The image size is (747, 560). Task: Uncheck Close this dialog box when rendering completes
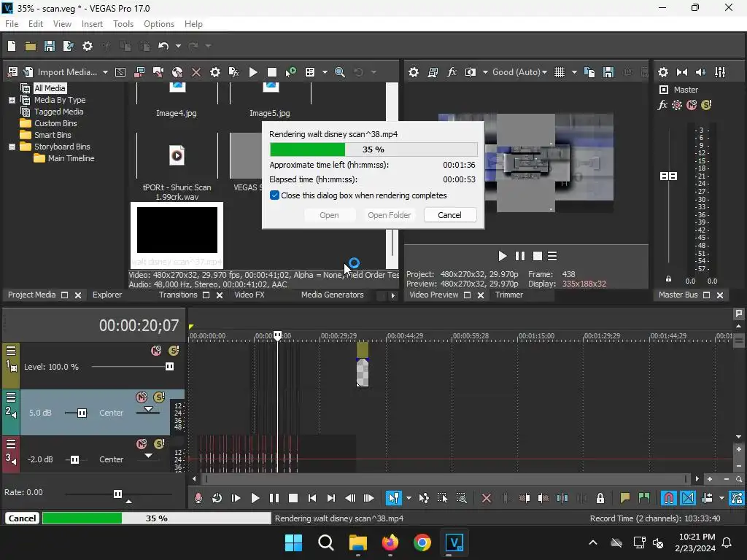click(274, 195)
